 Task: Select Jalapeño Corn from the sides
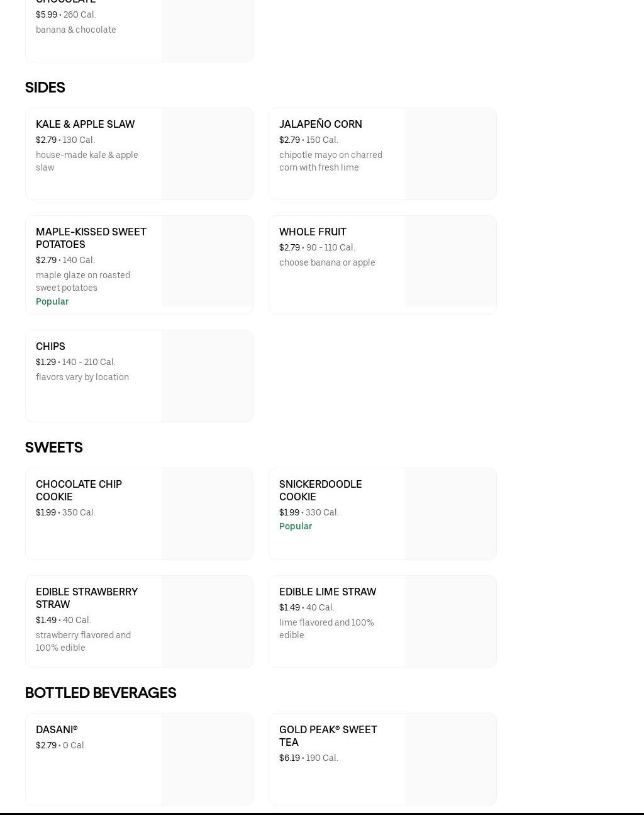tap(320, 124)
